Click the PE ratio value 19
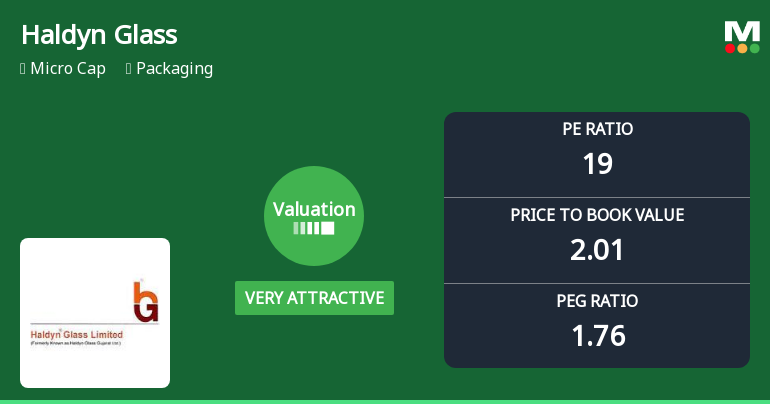 point(597,163)
